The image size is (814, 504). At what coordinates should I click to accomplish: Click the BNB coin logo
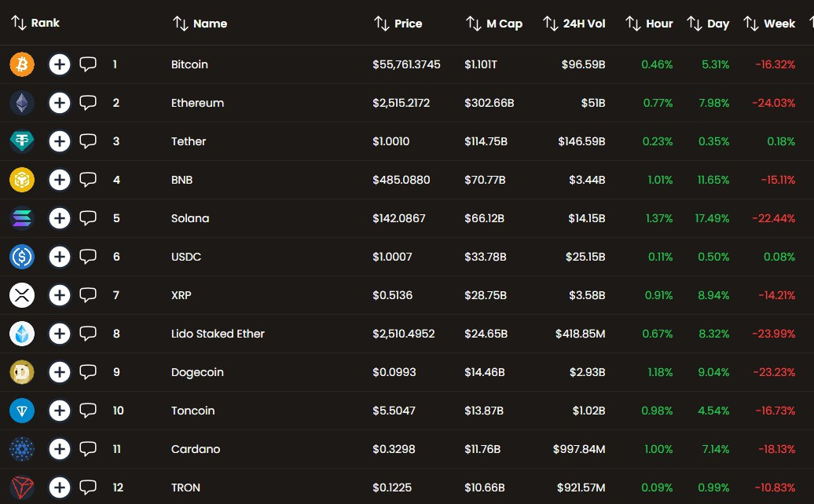coord(22,180)
